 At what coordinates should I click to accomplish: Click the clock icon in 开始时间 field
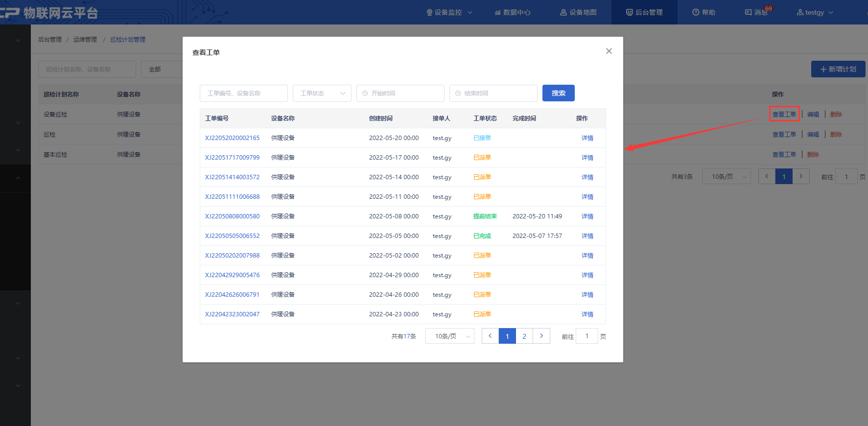pos(365,93)
